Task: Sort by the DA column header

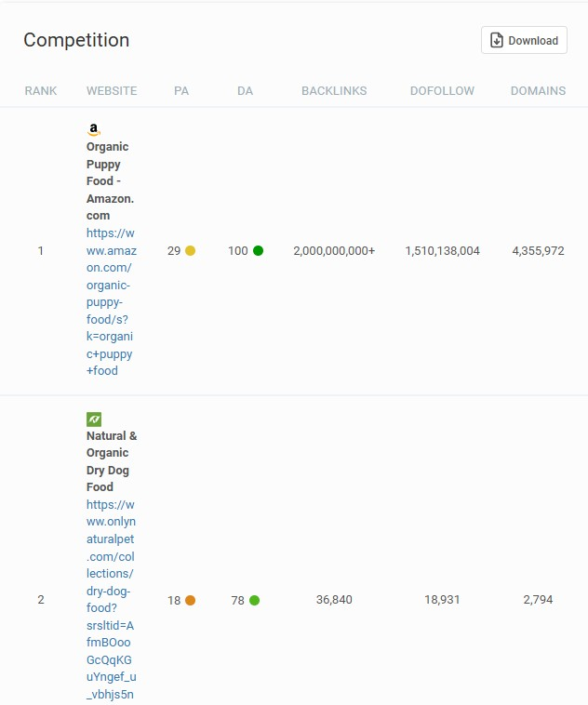Action: (x=246, y=91)
